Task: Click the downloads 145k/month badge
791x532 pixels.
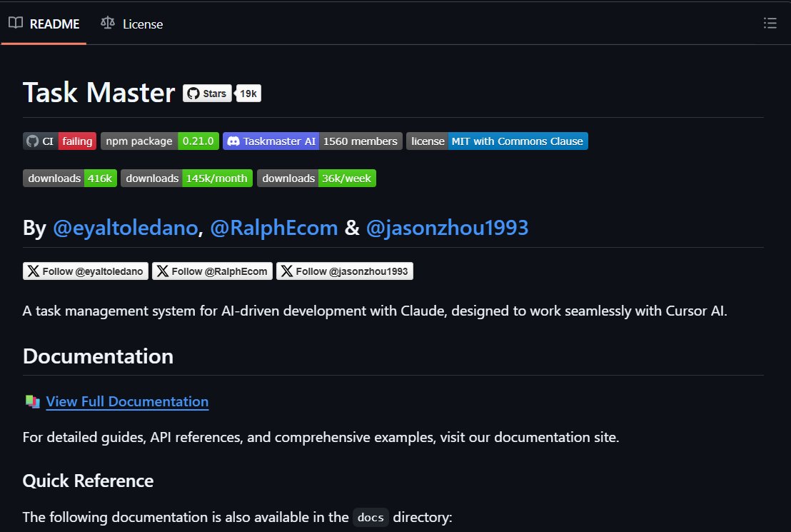Action: (186, 179)
